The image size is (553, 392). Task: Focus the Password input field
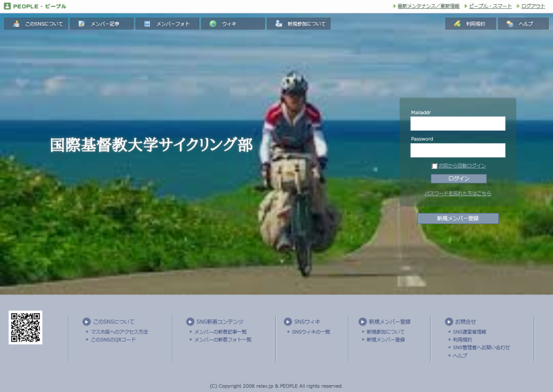(458, 150)
